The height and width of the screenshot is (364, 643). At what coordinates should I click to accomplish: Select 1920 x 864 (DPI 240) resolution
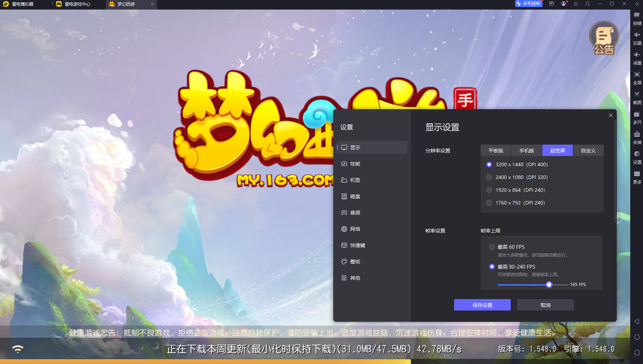516,190
